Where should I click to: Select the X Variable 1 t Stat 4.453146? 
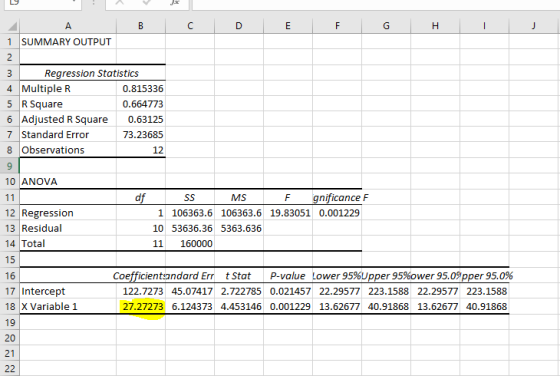tap(239, 306)
